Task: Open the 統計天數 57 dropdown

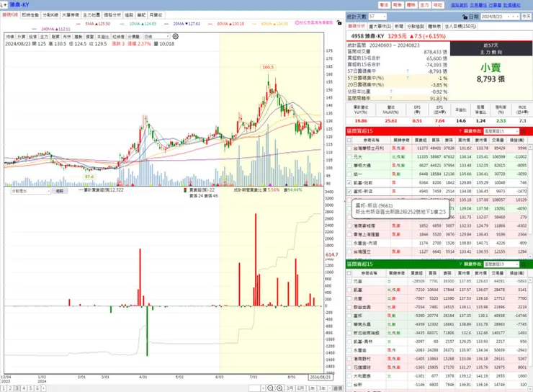Action: pyautogui.click(x=377, y=17)
